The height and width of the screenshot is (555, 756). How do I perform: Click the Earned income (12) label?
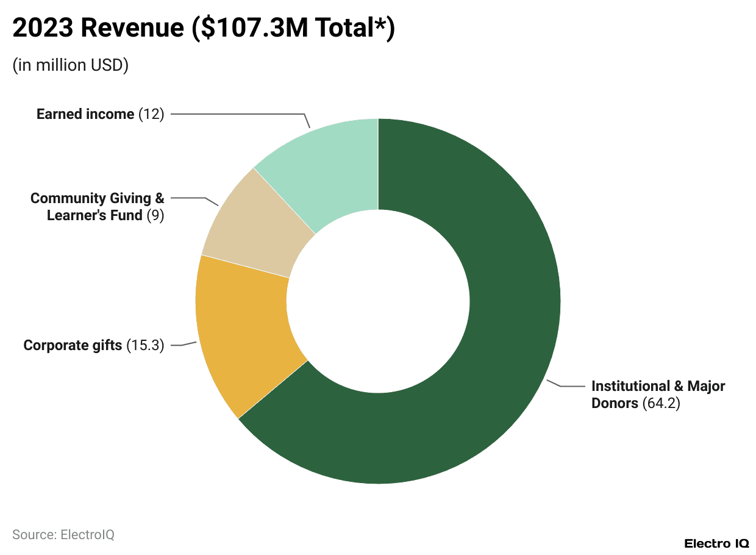click(101, 114)
